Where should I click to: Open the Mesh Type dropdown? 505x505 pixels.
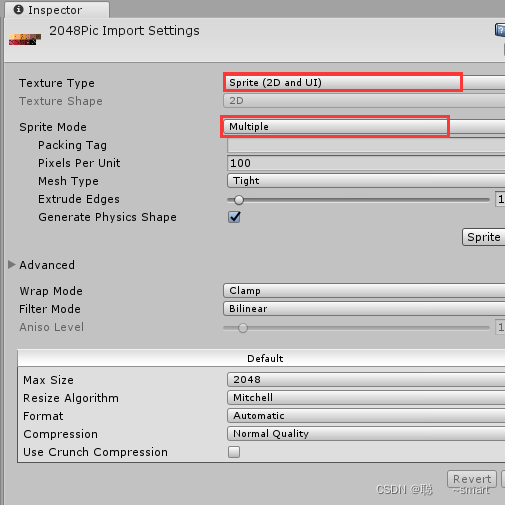point(366,181)
